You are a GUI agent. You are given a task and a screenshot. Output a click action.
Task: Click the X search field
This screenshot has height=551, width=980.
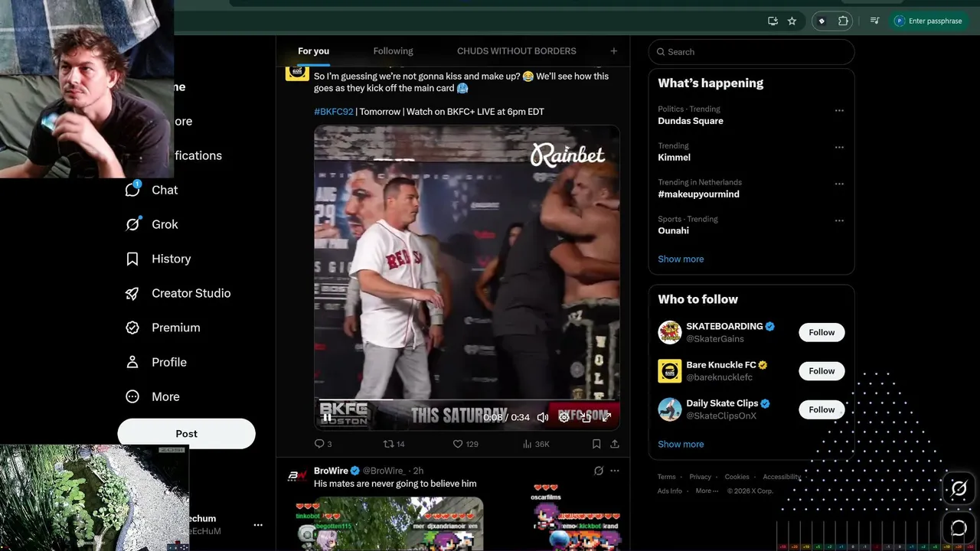click(751, 52)
